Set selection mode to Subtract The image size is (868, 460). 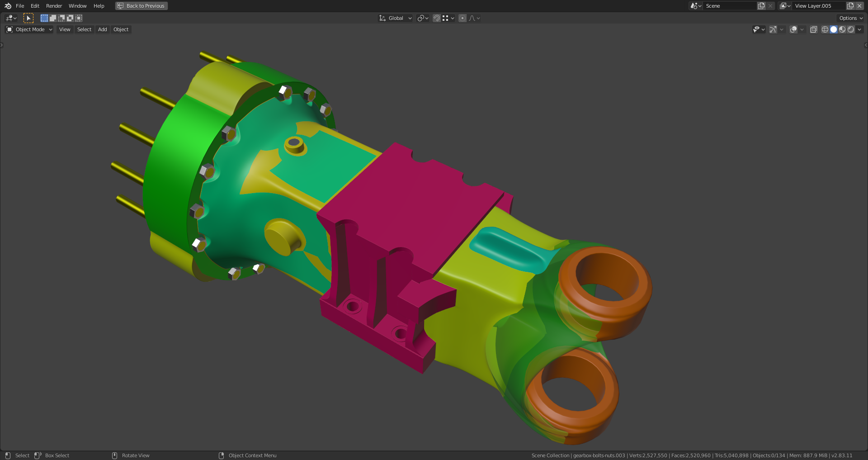point(61,18)
